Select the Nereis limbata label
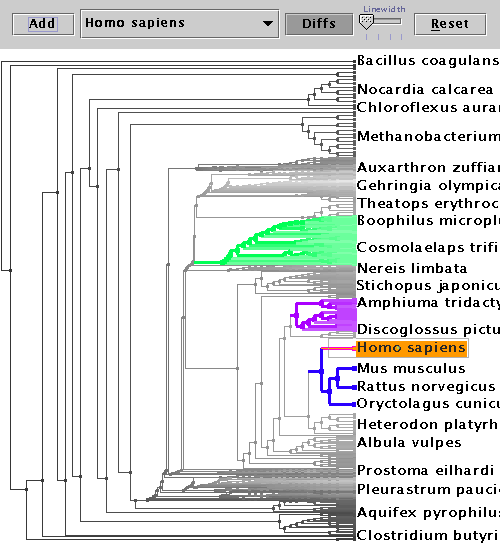The width and height of the screenshot is (500, 549). click(412, 269)
